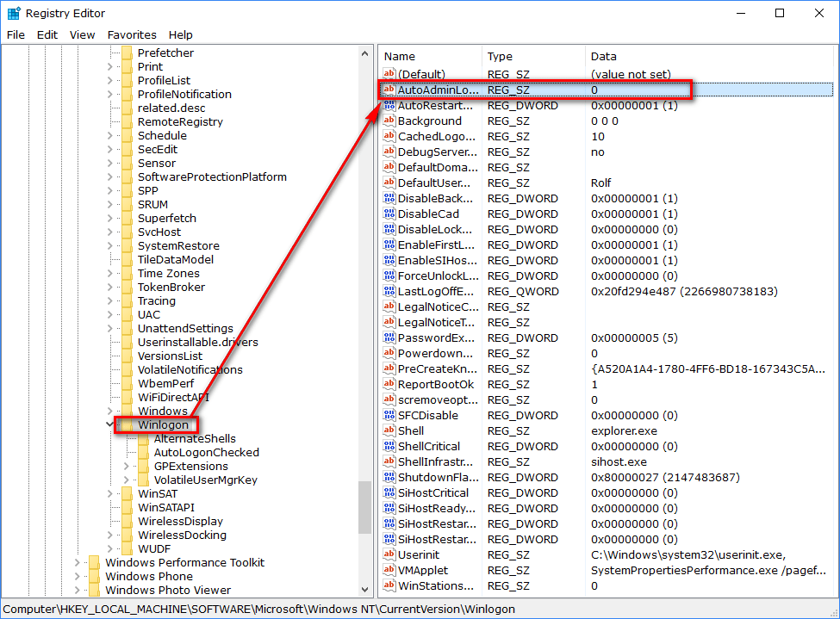Click the QWORD icon for LastLogOffEndTime value
The image size is (840, 619).
[x=389, y=291]
